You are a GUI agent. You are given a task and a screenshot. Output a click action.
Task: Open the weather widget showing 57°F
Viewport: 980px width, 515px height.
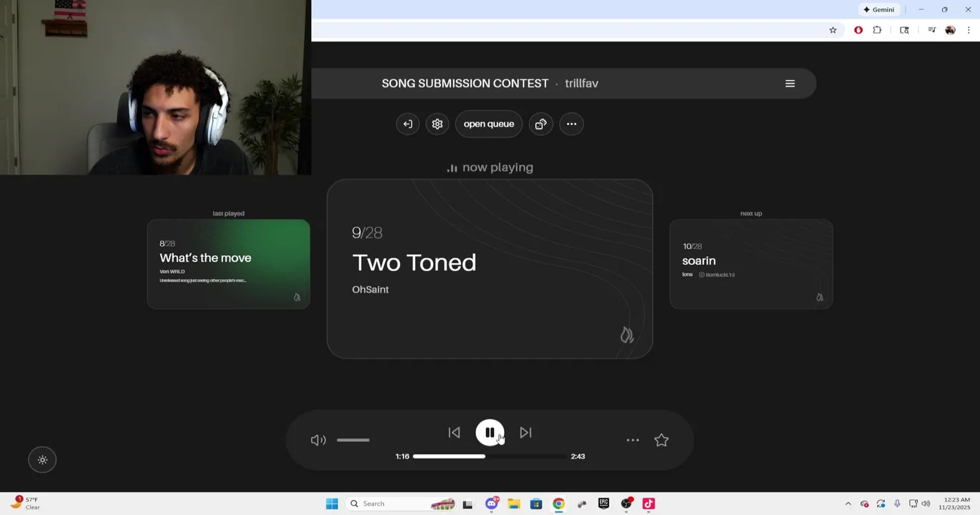point(25,504)
